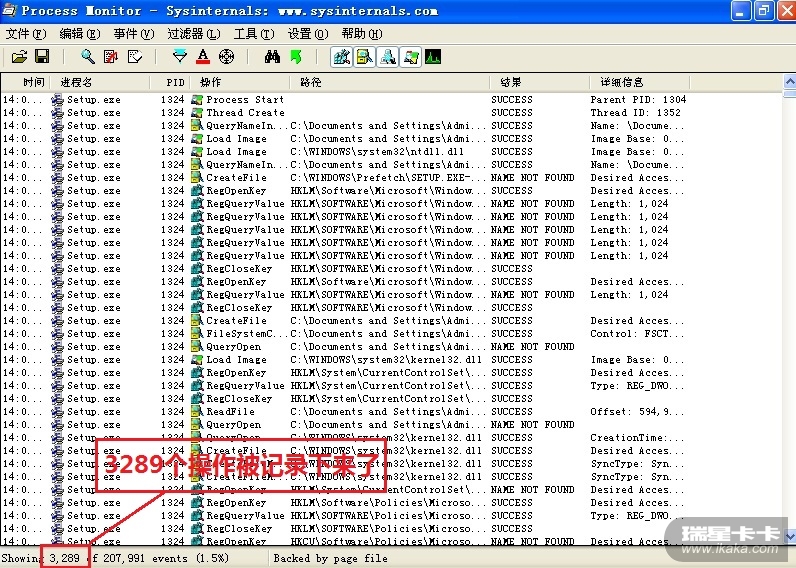Toggle Show Process and Thread Activity button
Viewport: 796px width, 568px height.
tap(411, 57)
